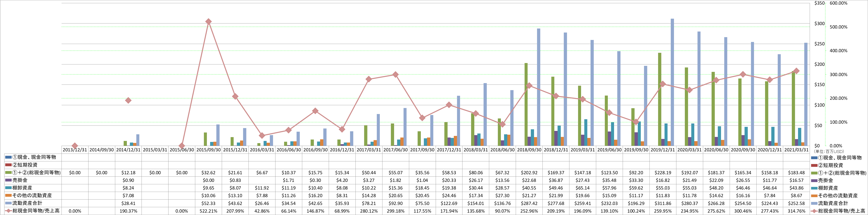868x215 pixels.
Task: Select the diamond marker above 2017/06/30
Action: (x=395, y=74)
